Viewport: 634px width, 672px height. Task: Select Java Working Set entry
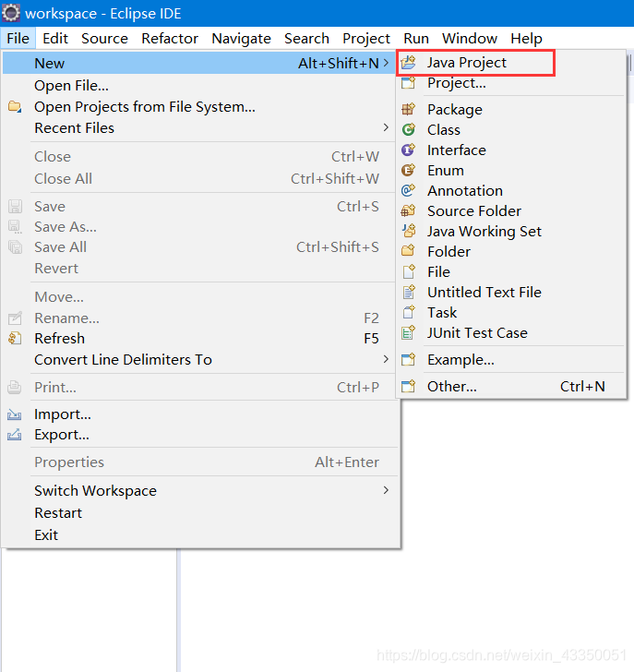[510, 231]
